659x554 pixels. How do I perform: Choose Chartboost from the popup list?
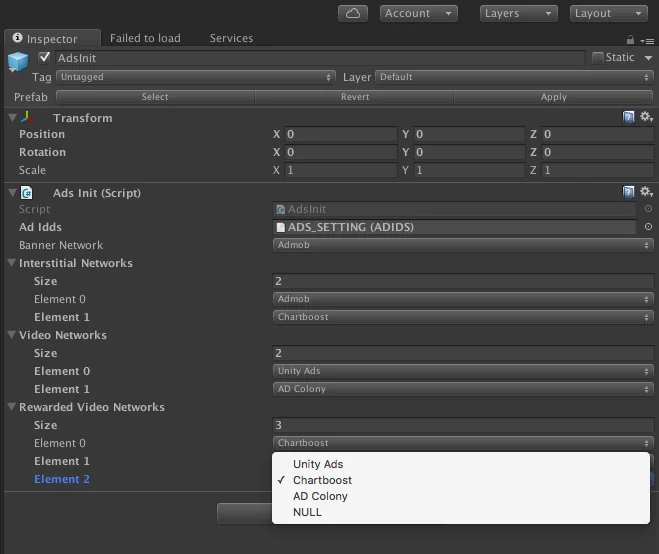tap(461, 480)
